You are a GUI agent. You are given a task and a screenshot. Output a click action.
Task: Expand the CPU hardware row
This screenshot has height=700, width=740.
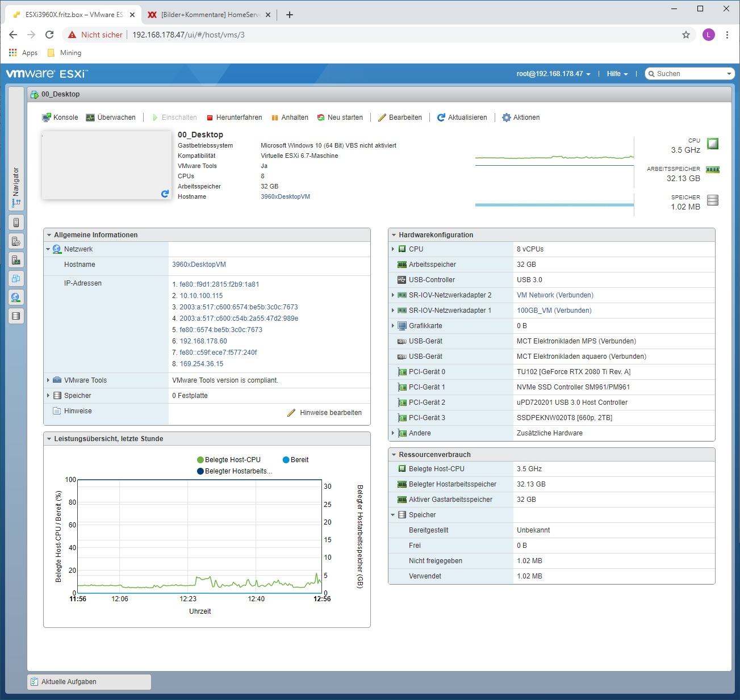393,249
